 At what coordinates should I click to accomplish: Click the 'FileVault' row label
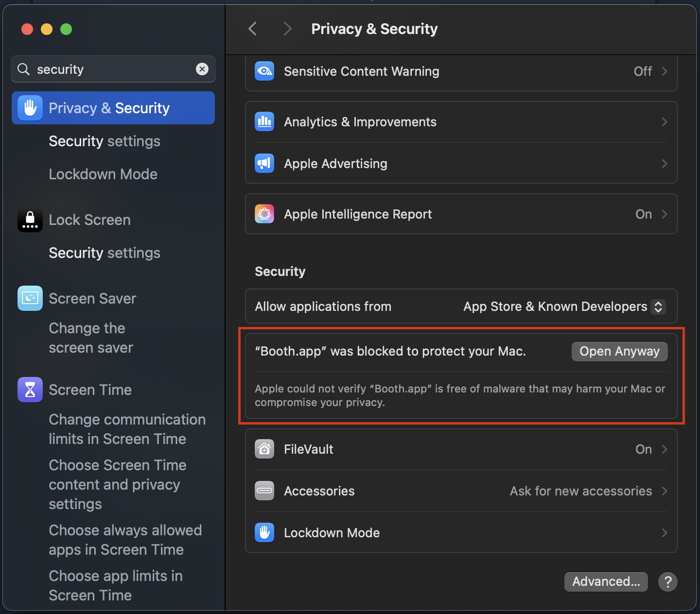pos(309,449)
